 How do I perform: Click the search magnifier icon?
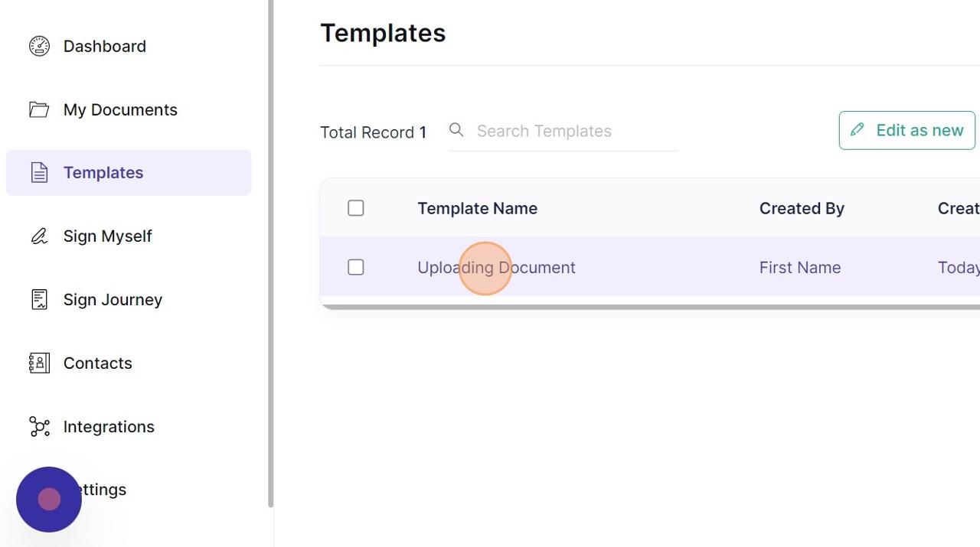pyautogui.click(x=456, y=130)
